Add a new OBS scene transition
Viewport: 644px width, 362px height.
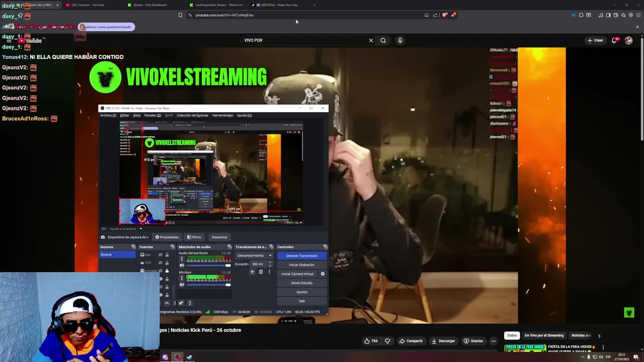click(x=253, y=272)
